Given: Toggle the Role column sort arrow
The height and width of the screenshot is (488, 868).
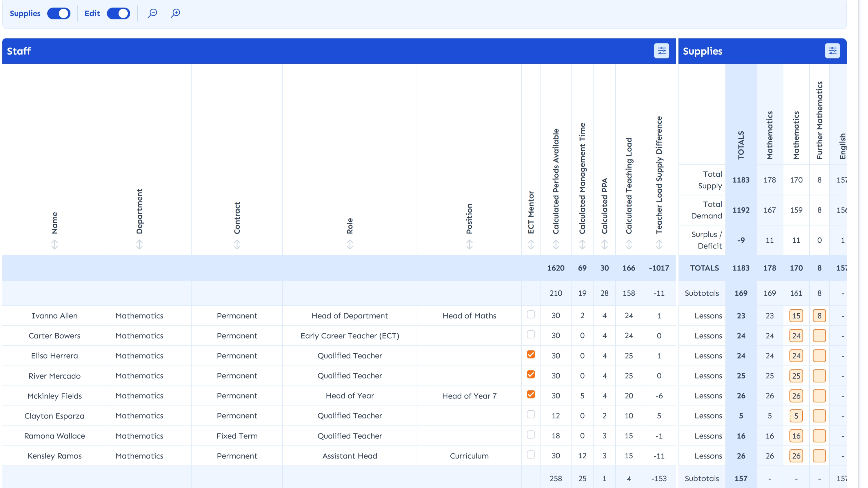Looking at the screenshot, I should 350,245.
